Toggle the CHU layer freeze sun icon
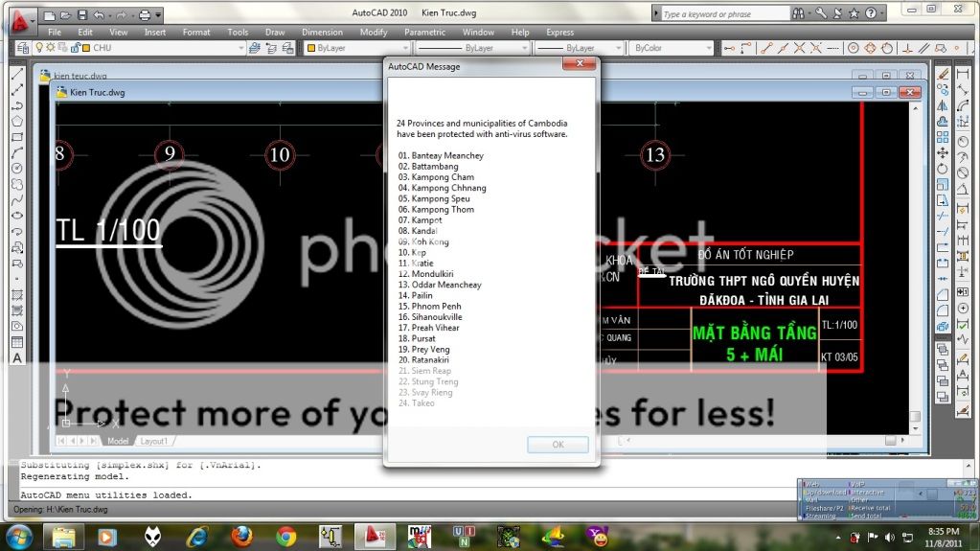The height and width of the screenshot is (551, 980). coord(51,48)
